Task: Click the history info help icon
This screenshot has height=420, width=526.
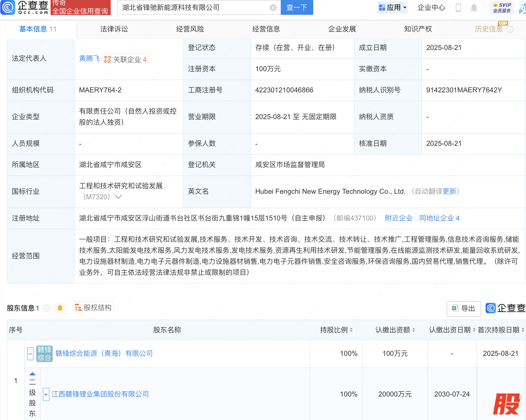Action: tap(510, 29)
